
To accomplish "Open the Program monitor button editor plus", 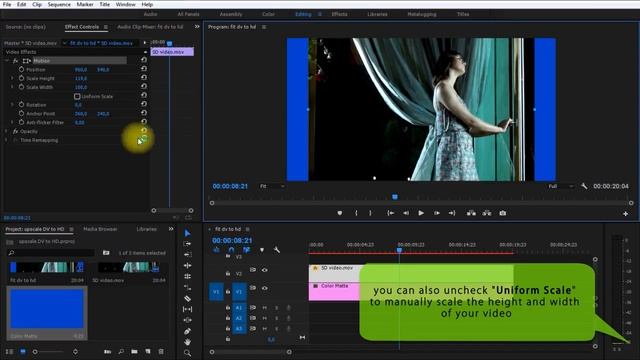I will coord(625,213).
